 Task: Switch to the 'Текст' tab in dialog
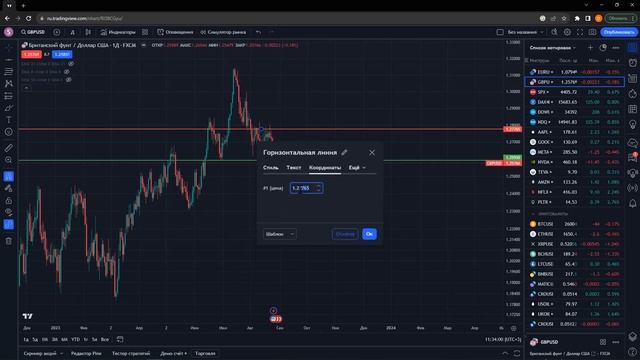(293, 167)
